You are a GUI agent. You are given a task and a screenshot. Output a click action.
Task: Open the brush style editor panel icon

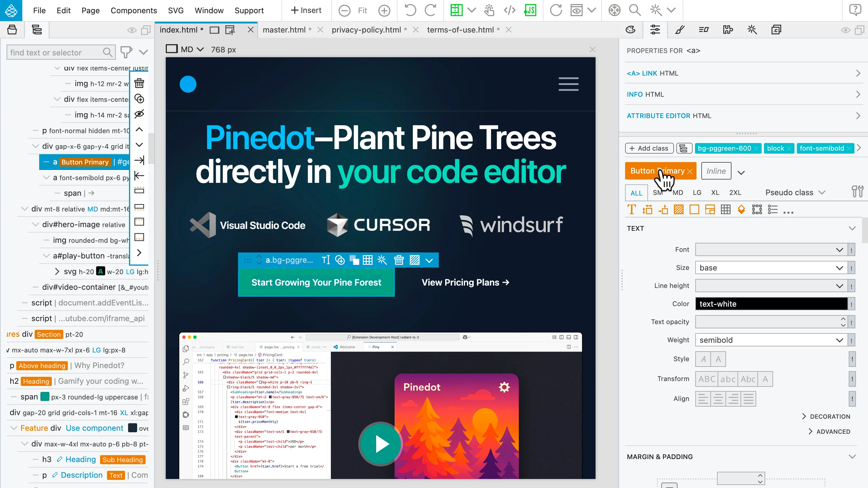point(680,30)
